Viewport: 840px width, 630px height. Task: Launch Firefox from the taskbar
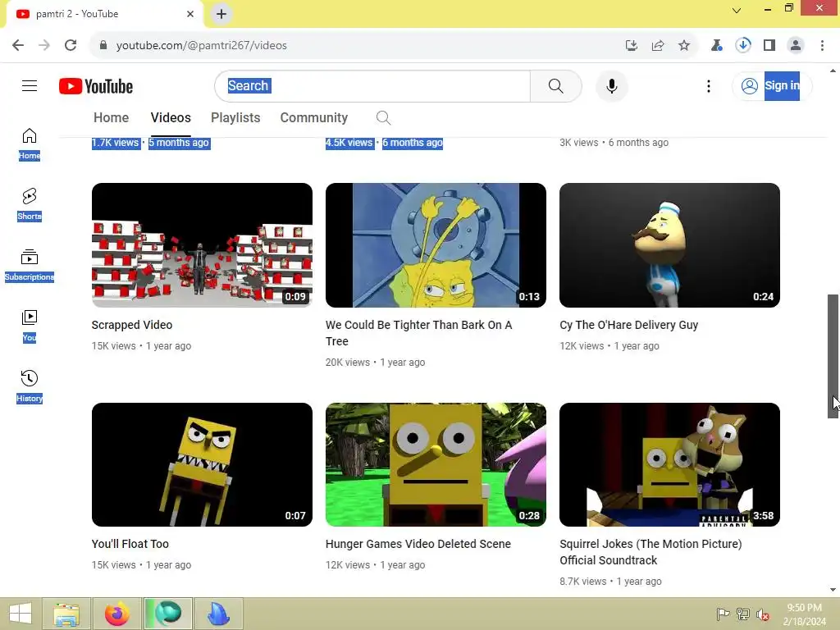point(117,614)
